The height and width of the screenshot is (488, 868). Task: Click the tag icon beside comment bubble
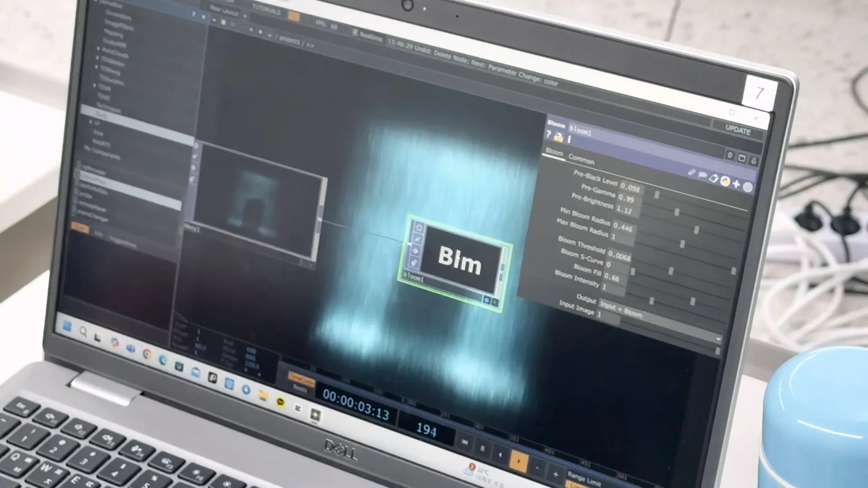click(x=713, y=178)
